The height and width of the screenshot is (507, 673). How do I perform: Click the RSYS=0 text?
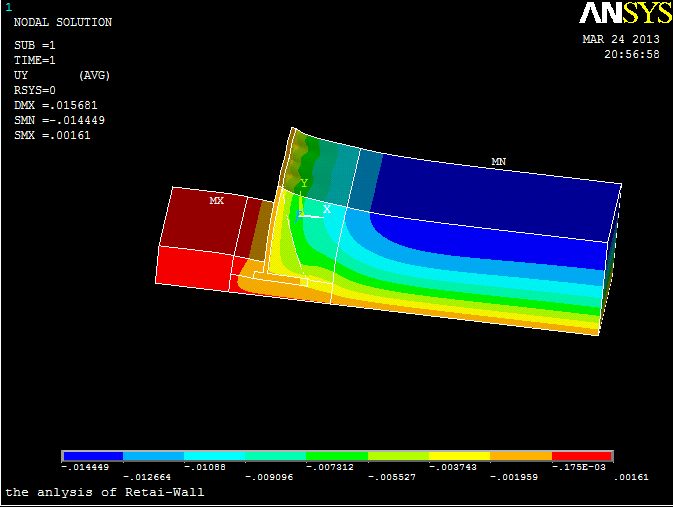coord(35,91)
